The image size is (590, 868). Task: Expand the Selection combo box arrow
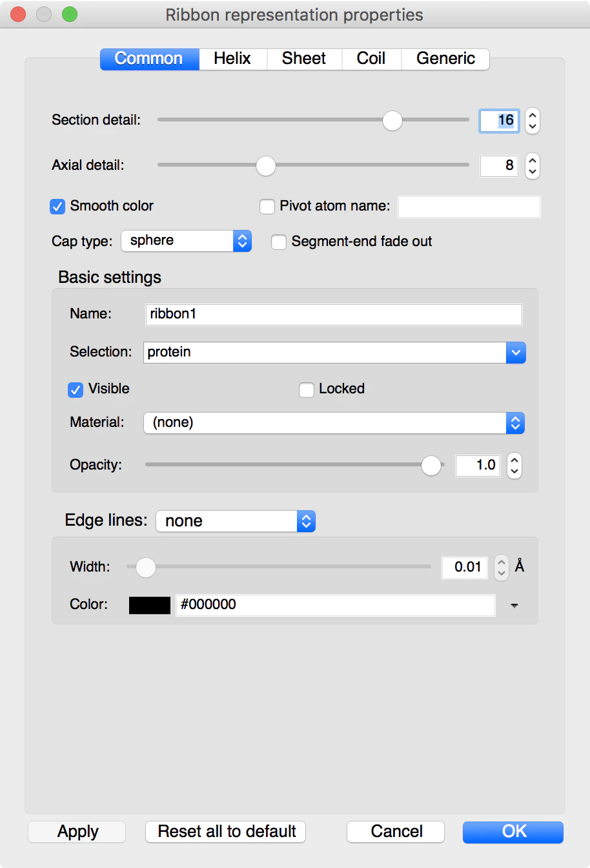click(x=516, y=353)
